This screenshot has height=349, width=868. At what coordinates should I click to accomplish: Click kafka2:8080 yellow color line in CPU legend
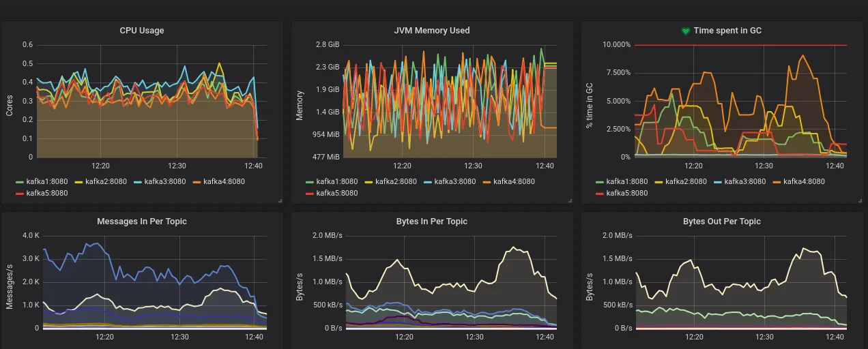(78, 182)
